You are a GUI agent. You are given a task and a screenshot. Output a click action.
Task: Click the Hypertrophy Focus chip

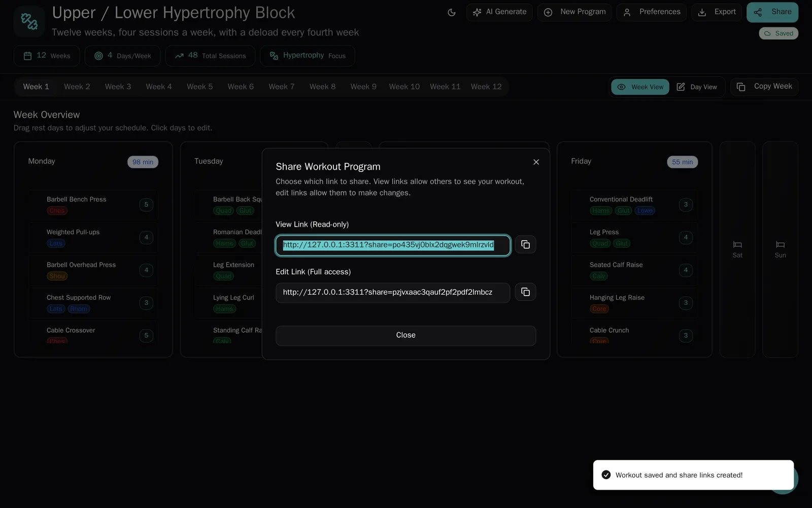click(x=308, y=56)
